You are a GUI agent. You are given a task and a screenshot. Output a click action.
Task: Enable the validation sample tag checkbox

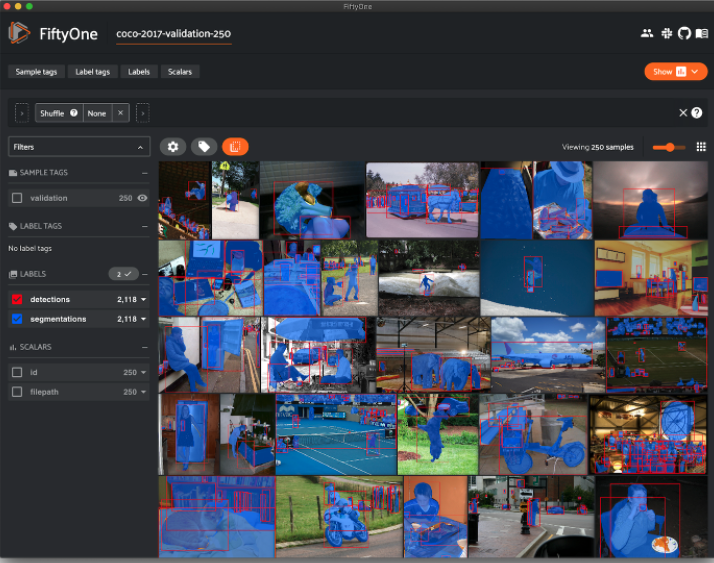pos(17,198)
